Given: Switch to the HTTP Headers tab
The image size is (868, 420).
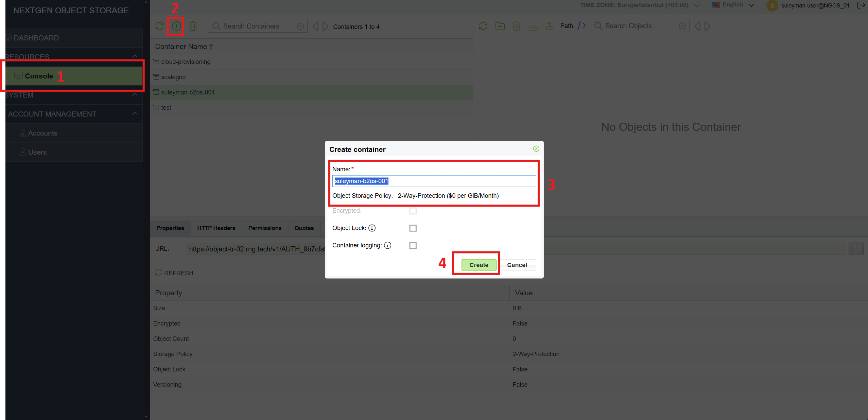Looking at the screenshot, I should coord(216,228).
